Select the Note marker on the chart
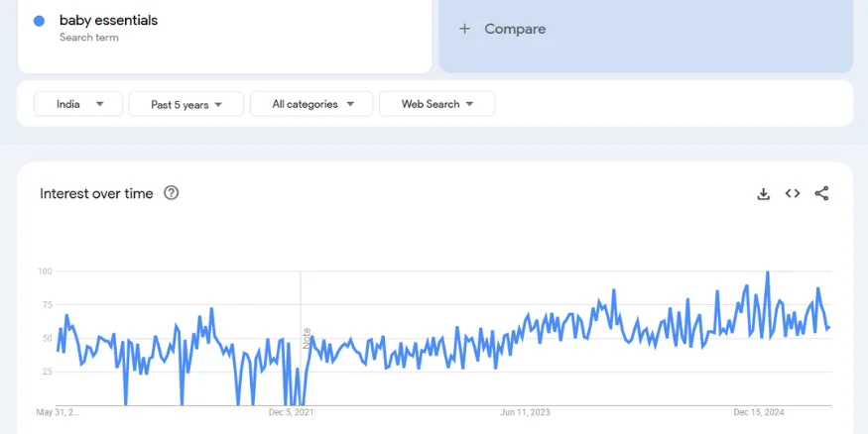This screenshot has width=868, height=434. pos(308,337)
